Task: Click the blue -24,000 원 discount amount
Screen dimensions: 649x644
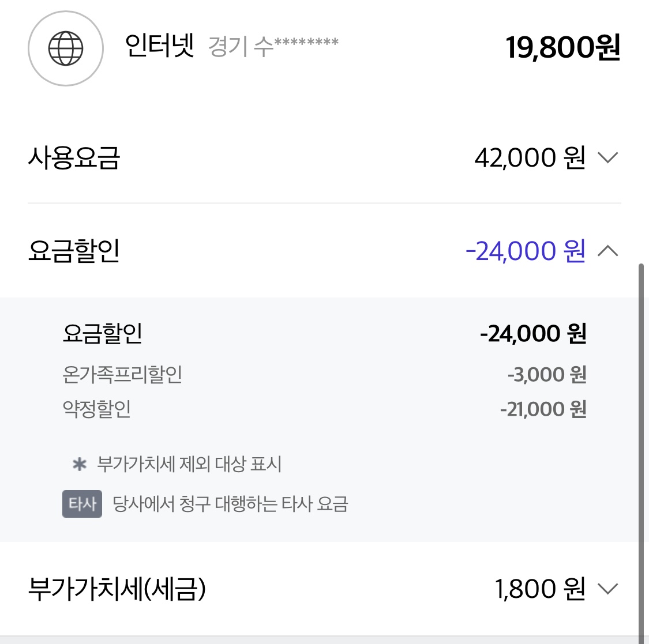Action: pos(526,251)
